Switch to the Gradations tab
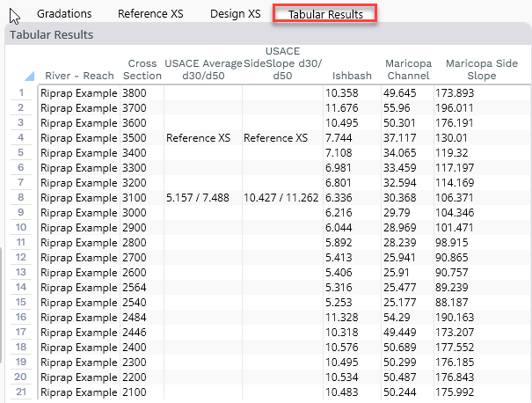 coord(65,14)
